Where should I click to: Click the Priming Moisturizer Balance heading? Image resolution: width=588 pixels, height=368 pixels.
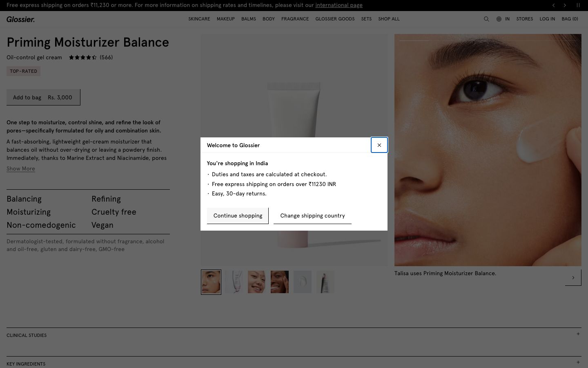[x=88, y=42]
